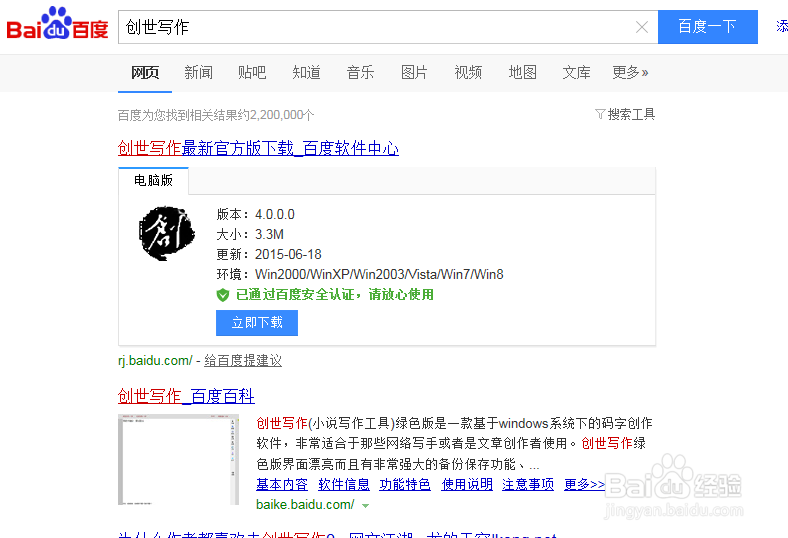
Task: Open the 音乐 tab
Action: [360, 73]
